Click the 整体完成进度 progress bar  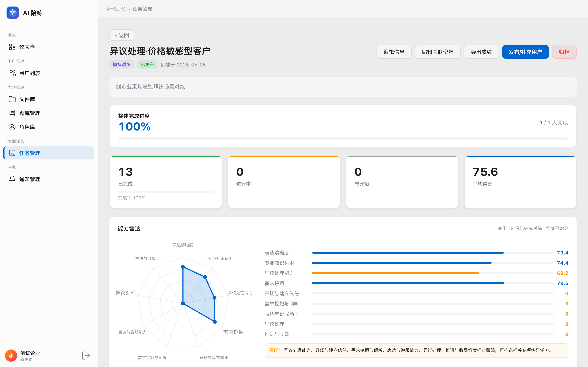click(x=343, y=139)
